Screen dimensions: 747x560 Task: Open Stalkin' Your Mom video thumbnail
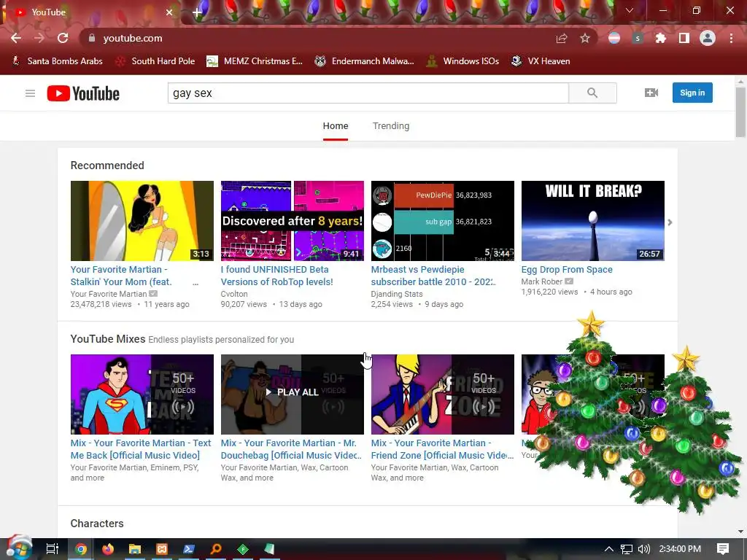click(142, 221)
